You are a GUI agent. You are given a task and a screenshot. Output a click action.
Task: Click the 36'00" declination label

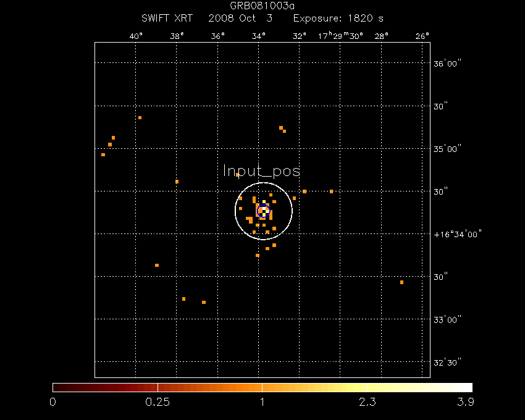tap(447, 63)
